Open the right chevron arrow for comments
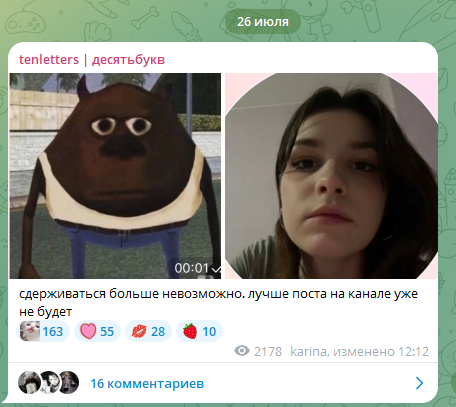The width and height of the screenshot is (456, 407). tap(420, 383)
